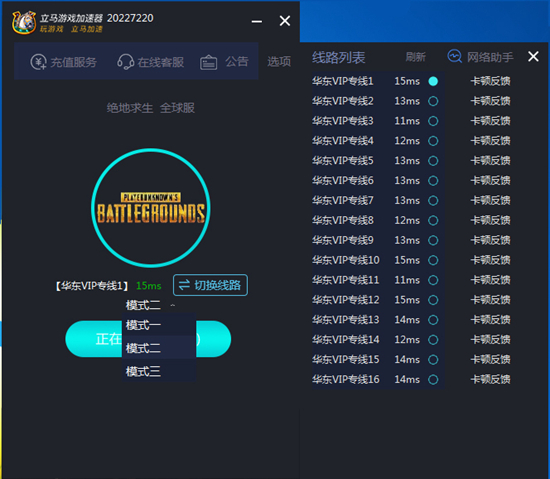Select radio button for 华东VIP专线8

tap(433, 221)
